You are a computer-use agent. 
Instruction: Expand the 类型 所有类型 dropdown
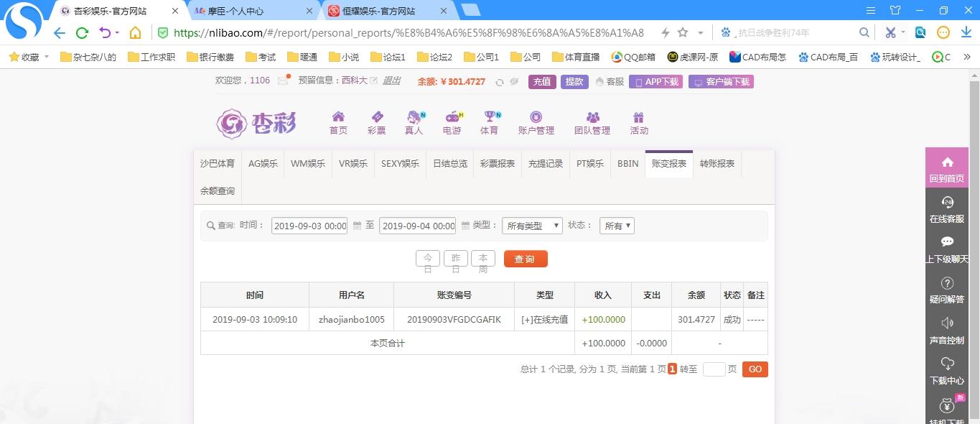coord(532,226)
